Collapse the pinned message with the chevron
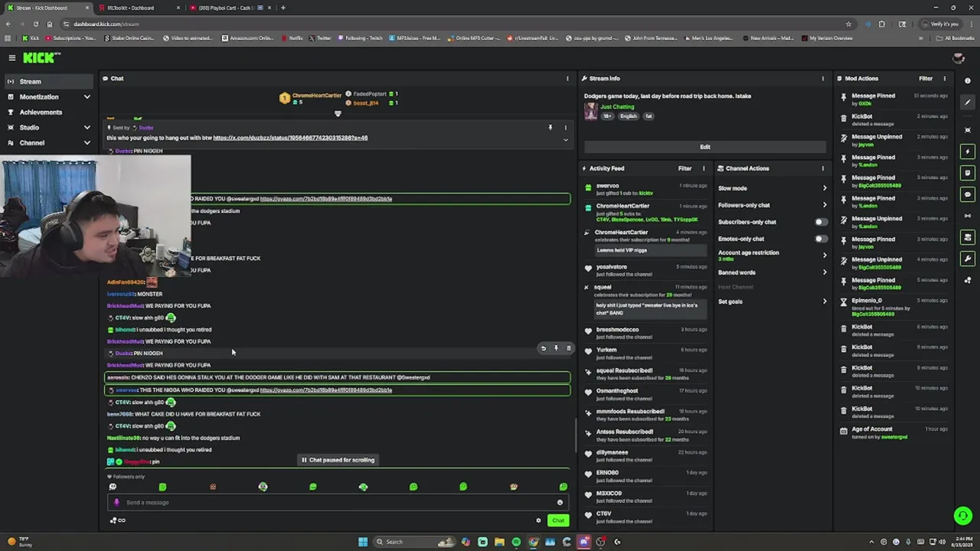980x551 pixels. click(x=566, y=139)
